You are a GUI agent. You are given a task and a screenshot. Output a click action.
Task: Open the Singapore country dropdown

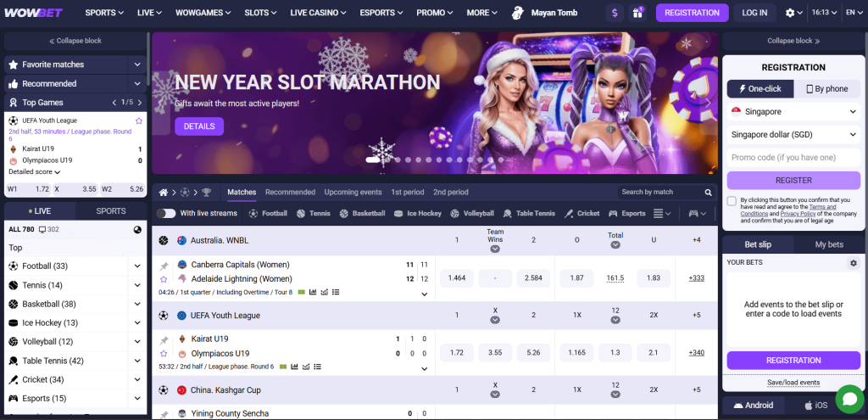point(793,112)
